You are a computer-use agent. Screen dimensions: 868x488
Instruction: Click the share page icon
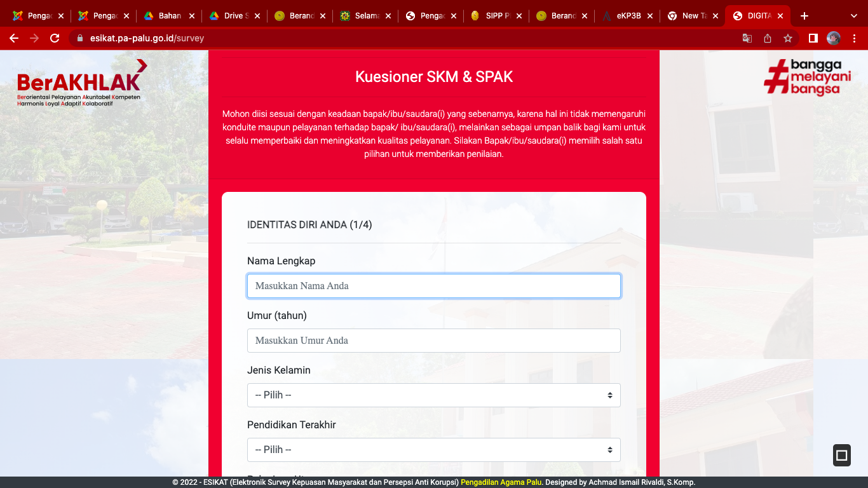[768, 38]
